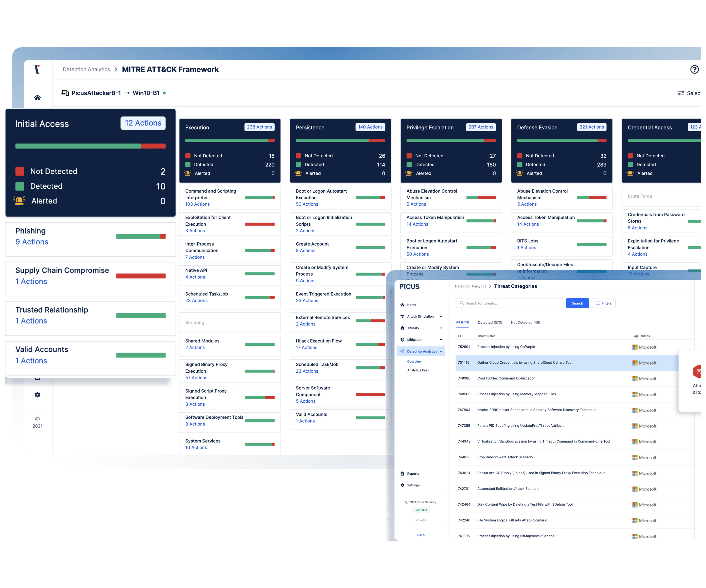Open Reports from the sidebar icon
This screenshot has height=588, width=706.
coord(402,473)
